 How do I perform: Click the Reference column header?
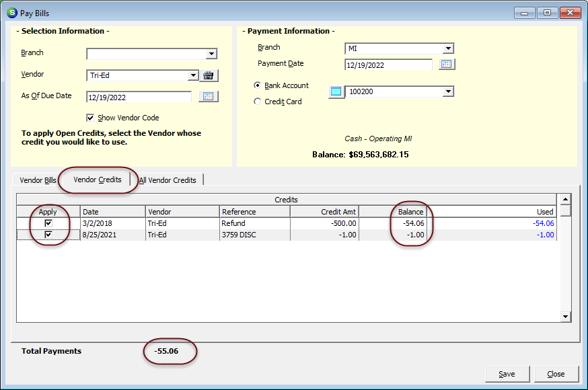pyautogui.click(x=254, y=212)
